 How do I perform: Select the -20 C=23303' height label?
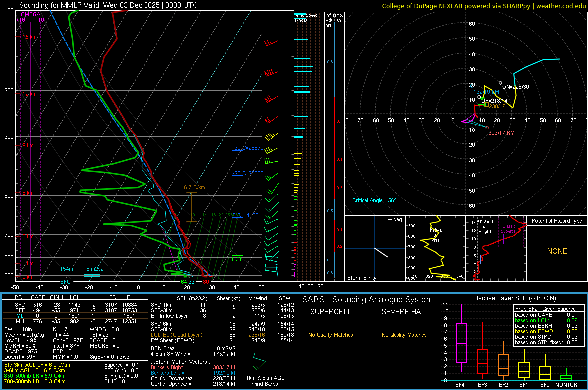pyautogui.click(x=248, y=174)
